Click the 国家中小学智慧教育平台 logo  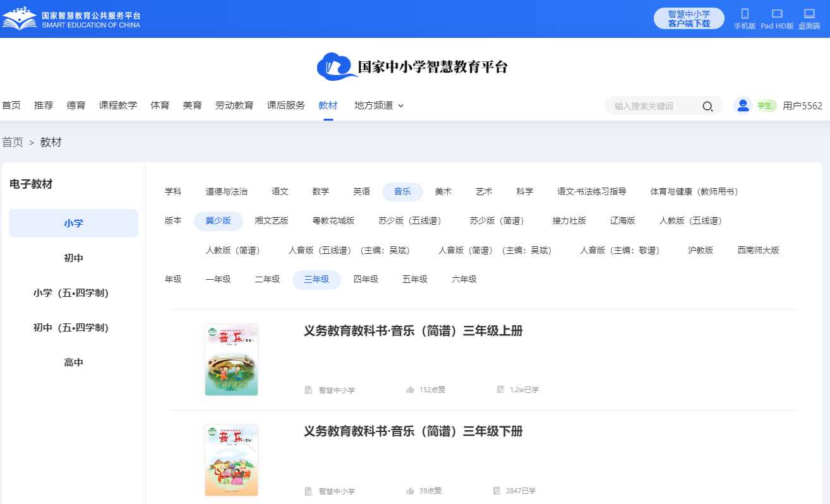(x=412, y=67)
